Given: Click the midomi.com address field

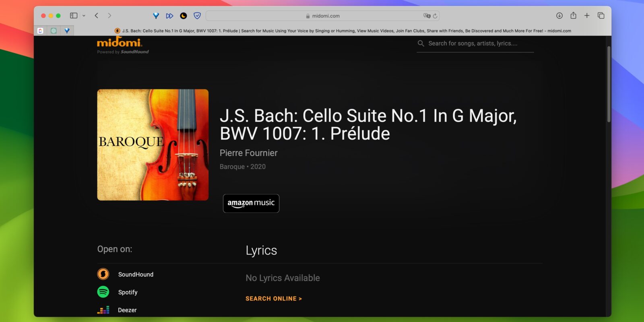Looking at the screenshot, I should (x=322, y=16).
